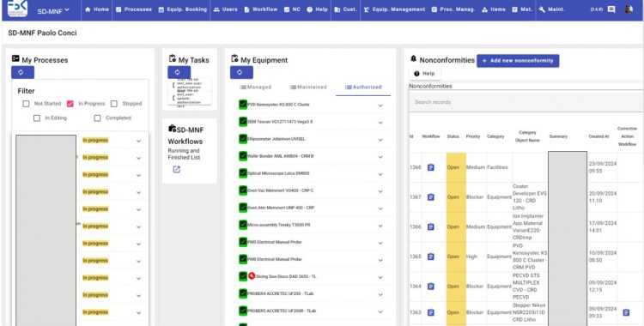Click the FBK logo
The height and width of the screenshot is (326, 644).
point(18,9)
